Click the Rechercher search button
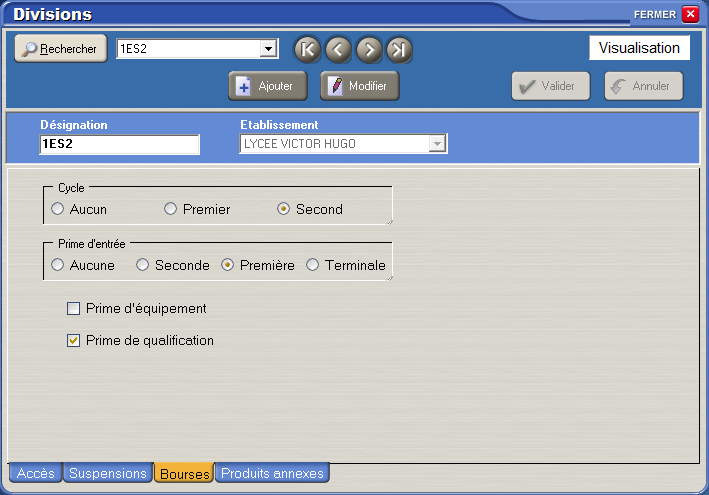 point(61,48)
